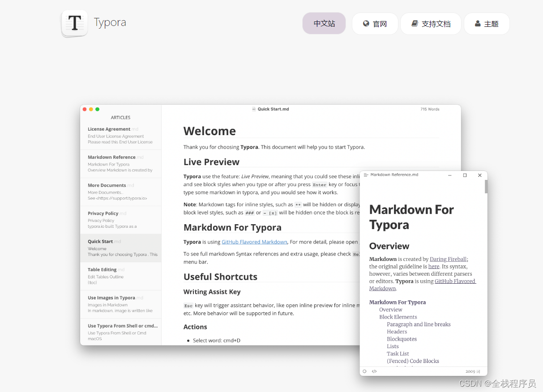Open the 支持文档 support docs button

(431, 24)
